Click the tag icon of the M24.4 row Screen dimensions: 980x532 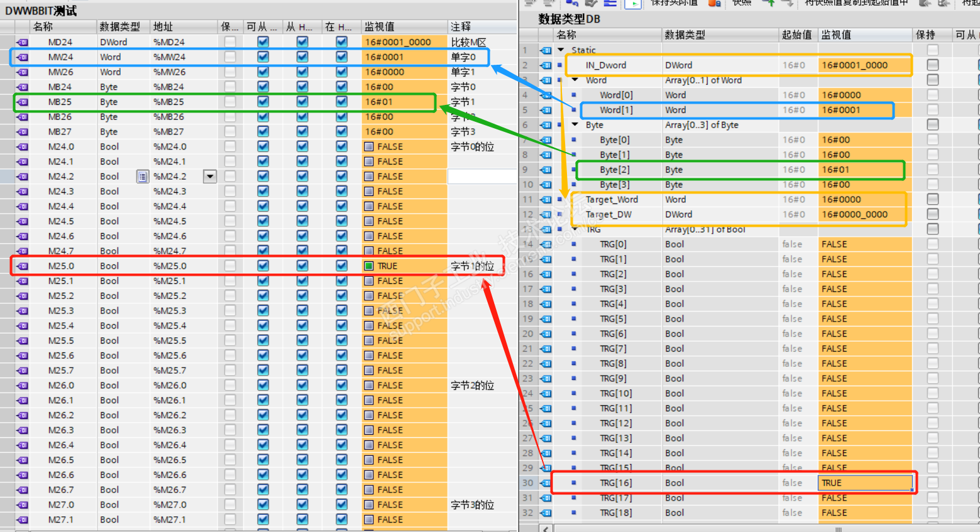23,206
